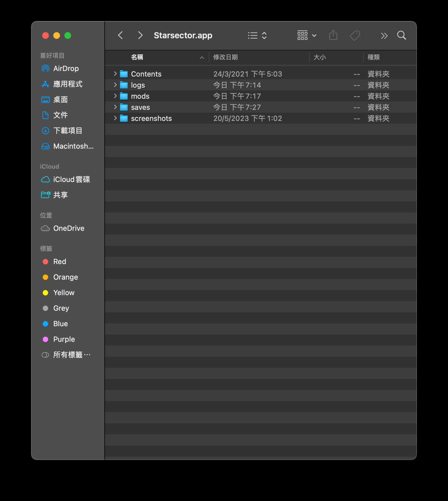Sort by 名稱 column header
Screen dimensions: 448x501
pyautogui.click(x=137, y=57)
